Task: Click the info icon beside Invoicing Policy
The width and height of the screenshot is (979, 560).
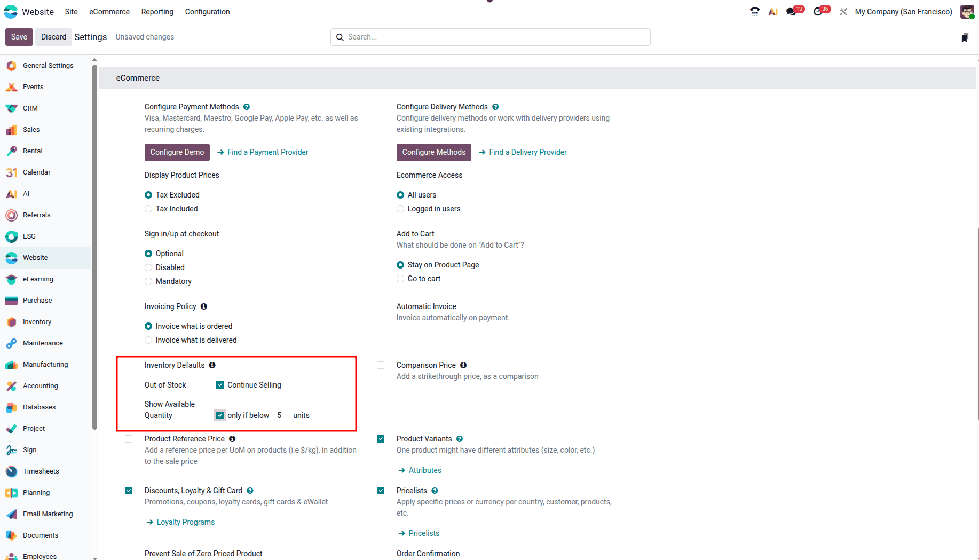Action: [204, 306]
